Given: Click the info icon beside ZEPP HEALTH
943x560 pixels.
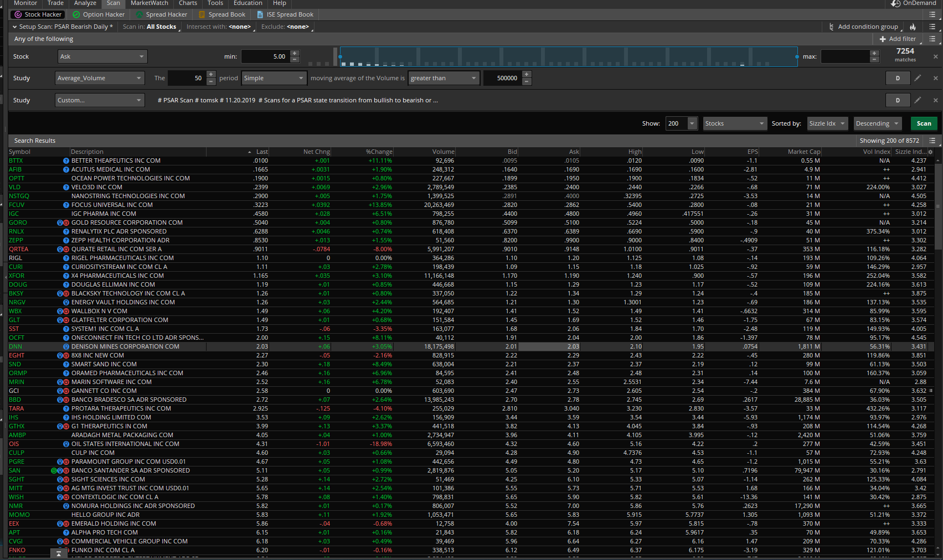Looking at the screenshot, I should click(66, 240).
